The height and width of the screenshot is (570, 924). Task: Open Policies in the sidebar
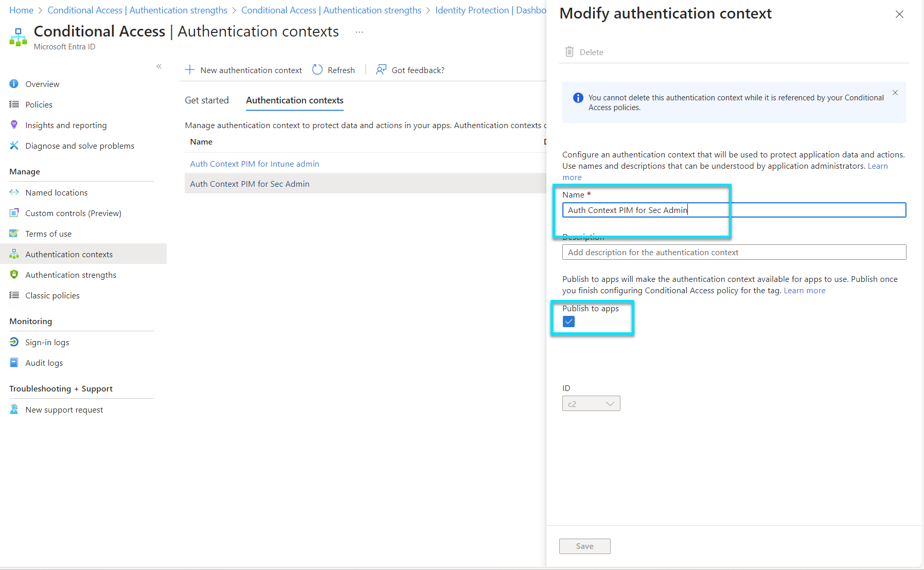click(x=39, y=104)
